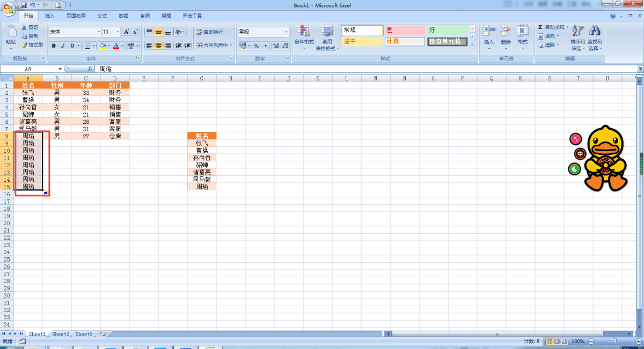
Task: Click the Delete cells (删除) icon
Action: pos(506,31)
